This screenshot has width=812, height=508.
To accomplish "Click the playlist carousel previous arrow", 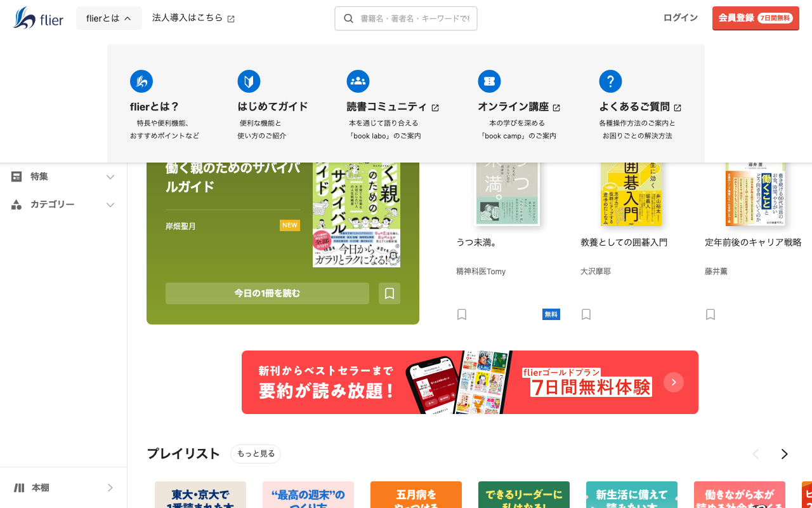I will click(756, 454).
